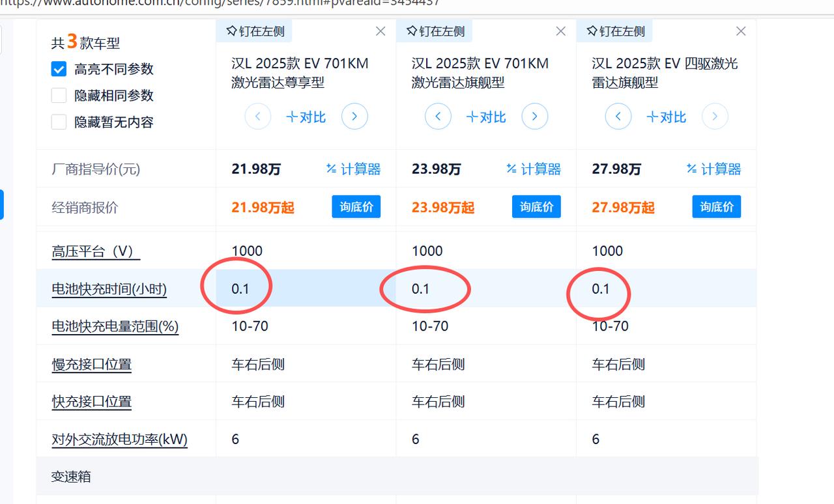
Task: Click 询底价 for the 21.98万起 model
Action: 356,207
